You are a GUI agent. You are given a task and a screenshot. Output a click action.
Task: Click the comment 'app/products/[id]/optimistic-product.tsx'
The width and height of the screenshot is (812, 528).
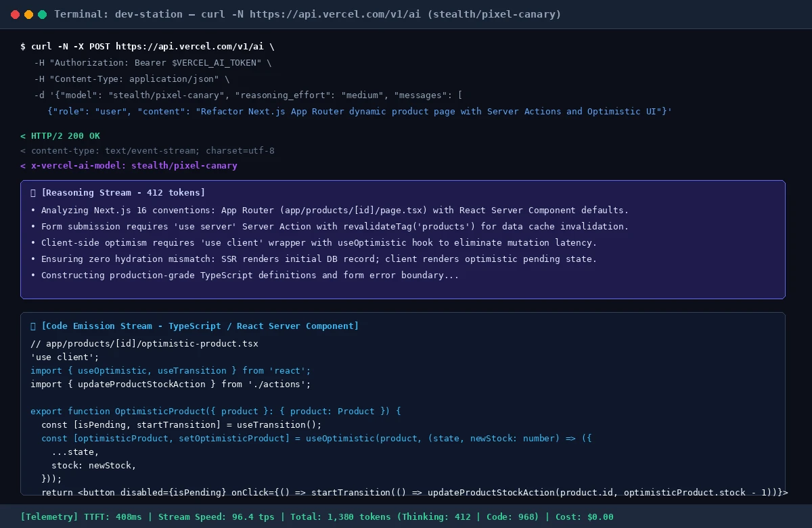[x=144, y=343]
